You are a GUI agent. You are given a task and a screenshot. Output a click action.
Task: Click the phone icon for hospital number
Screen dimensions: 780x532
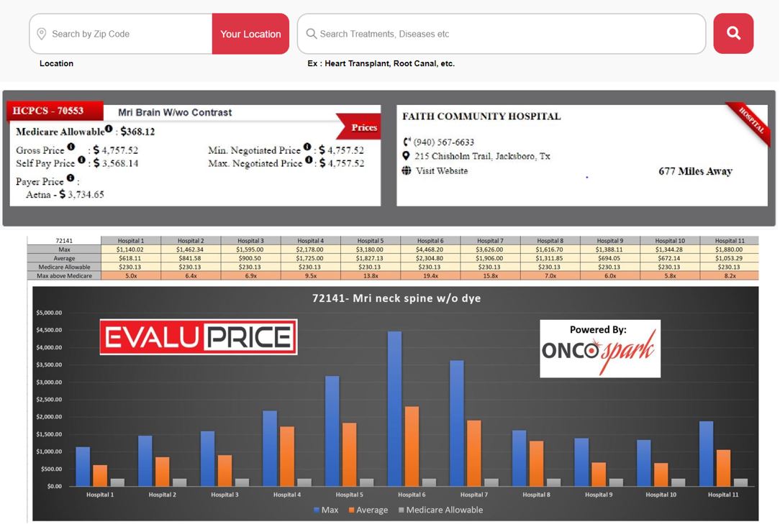click(x=407, y=142)
